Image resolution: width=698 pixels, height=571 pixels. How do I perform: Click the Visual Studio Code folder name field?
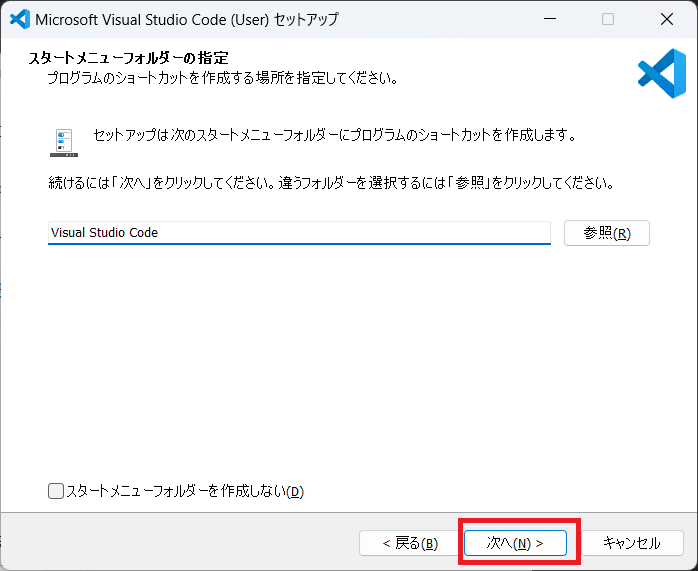[x=299, y=233]
